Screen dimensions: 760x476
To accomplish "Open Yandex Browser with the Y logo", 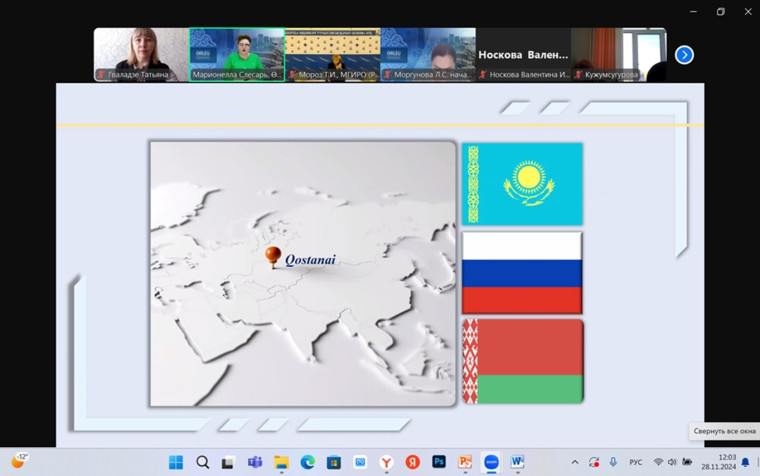I will [x=386, y=462].
